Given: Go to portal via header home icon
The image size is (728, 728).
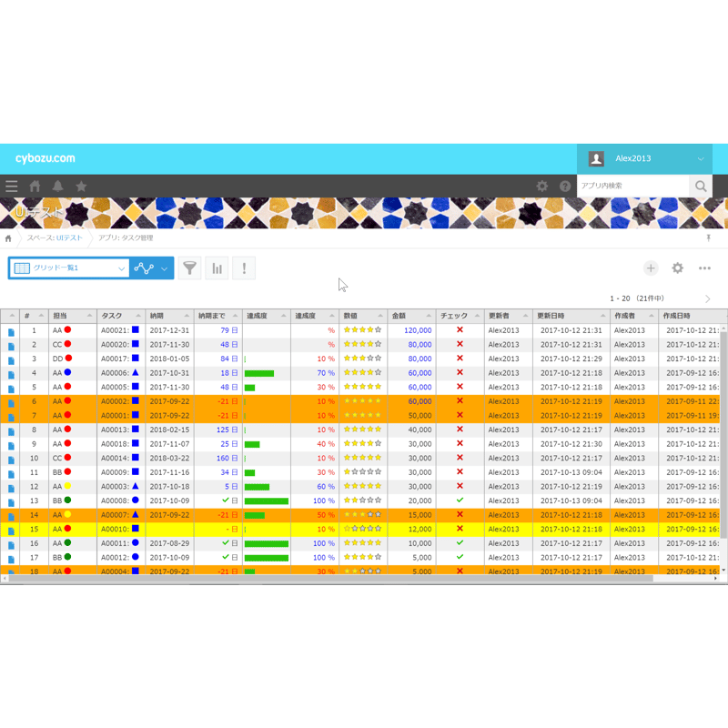Looking at the screenshot, I should tap(35, 187).
